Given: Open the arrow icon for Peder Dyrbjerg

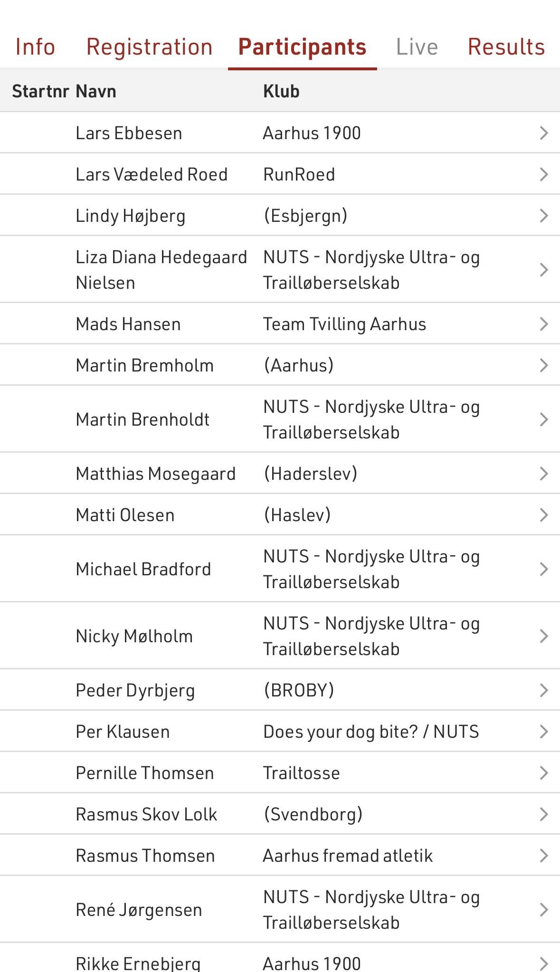Looking at the screenshot, I should (544, 690).
